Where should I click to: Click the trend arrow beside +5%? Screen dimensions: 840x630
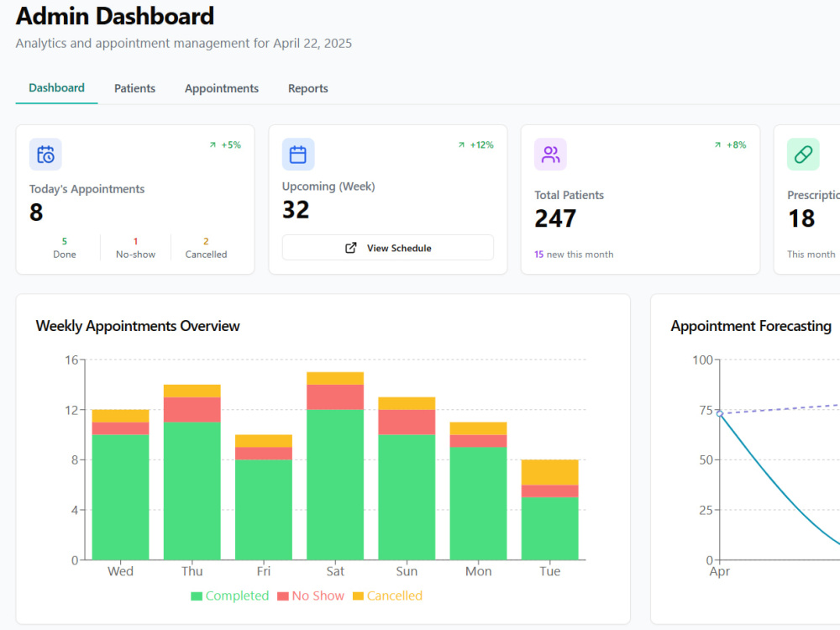coord(213,145)
